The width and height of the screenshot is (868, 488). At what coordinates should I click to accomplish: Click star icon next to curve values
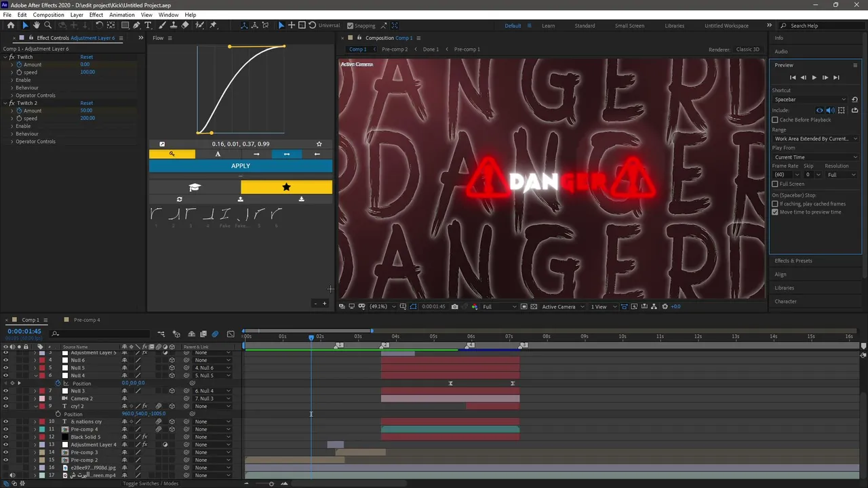pos(319,144)
